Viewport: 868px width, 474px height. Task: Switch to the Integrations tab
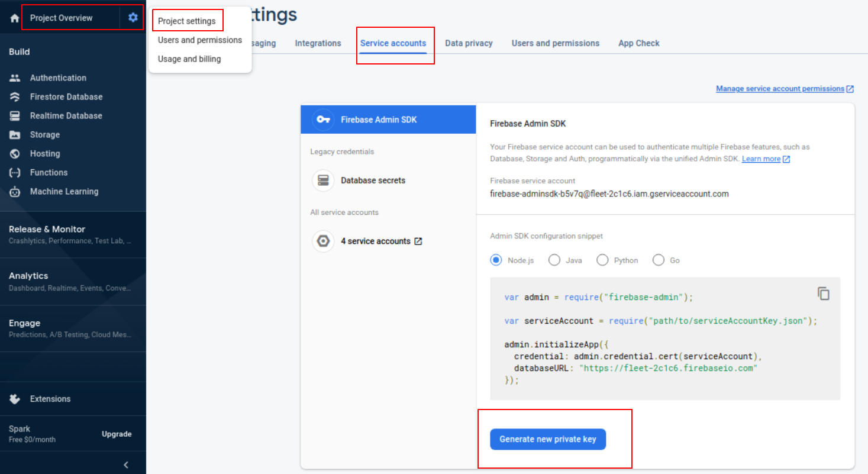coord(318,43)
